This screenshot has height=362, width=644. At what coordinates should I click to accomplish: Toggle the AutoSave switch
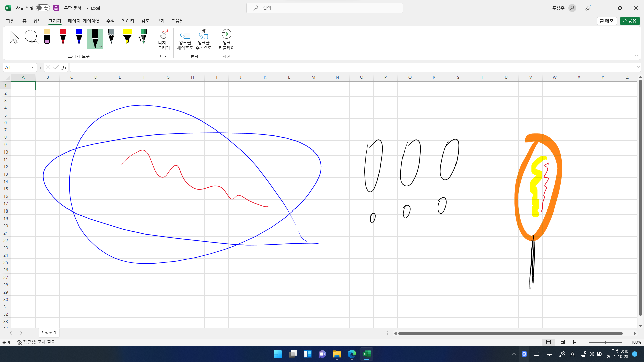coord(43,8)
